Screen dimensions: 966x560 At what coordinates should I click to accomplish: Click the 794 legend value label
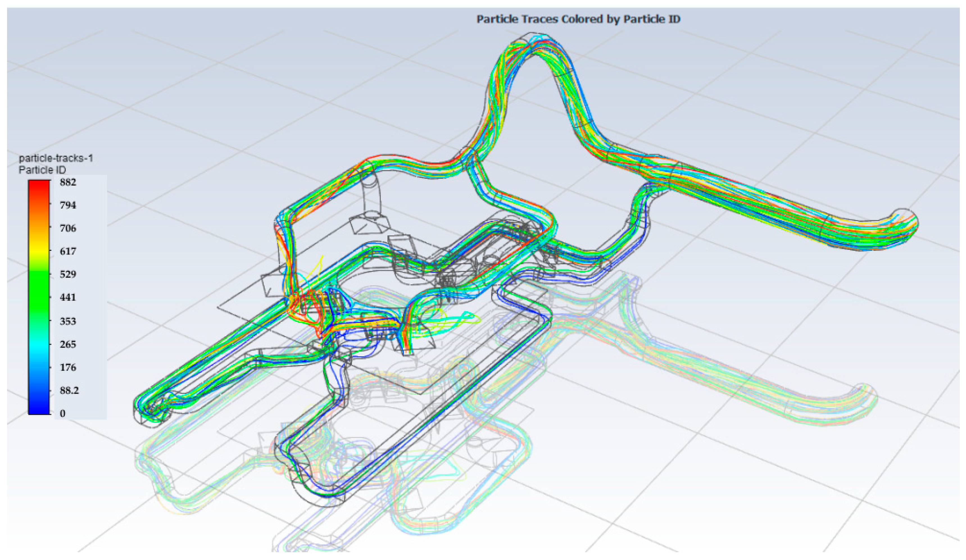pos(68,205)
